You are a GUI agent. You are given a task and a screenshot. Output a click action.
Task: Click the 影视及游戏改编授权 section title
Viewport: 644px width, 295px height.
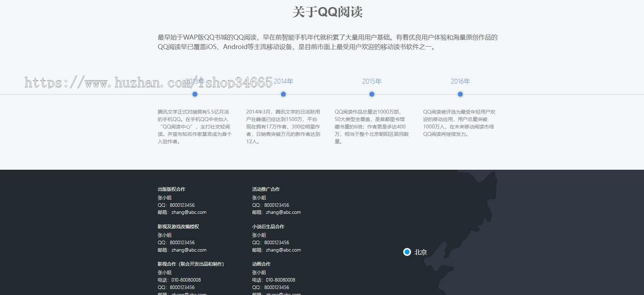[x=178, y=227]
